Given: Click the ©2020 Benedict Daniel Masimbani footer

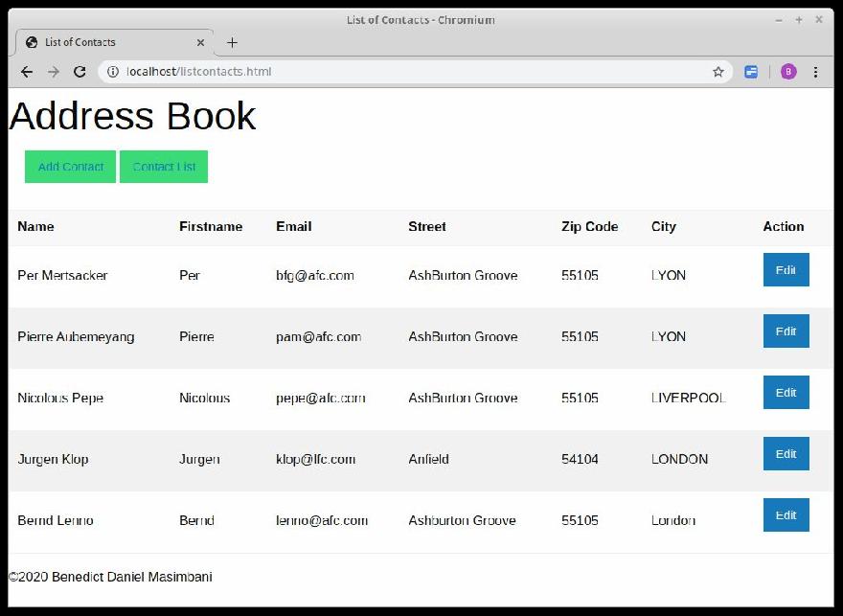Looking at the screenshot, I should [x=110, y=577].
